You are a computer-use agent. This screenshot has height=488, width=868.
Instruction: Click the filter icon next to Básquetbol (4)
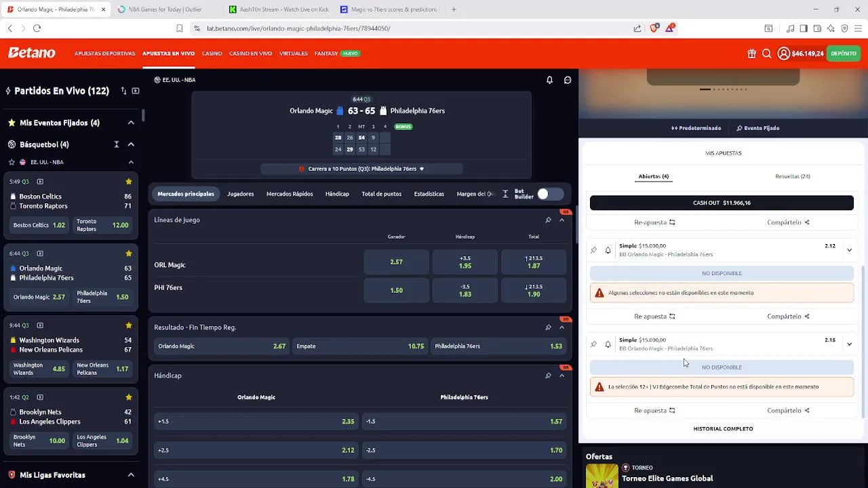pos(117,144)
